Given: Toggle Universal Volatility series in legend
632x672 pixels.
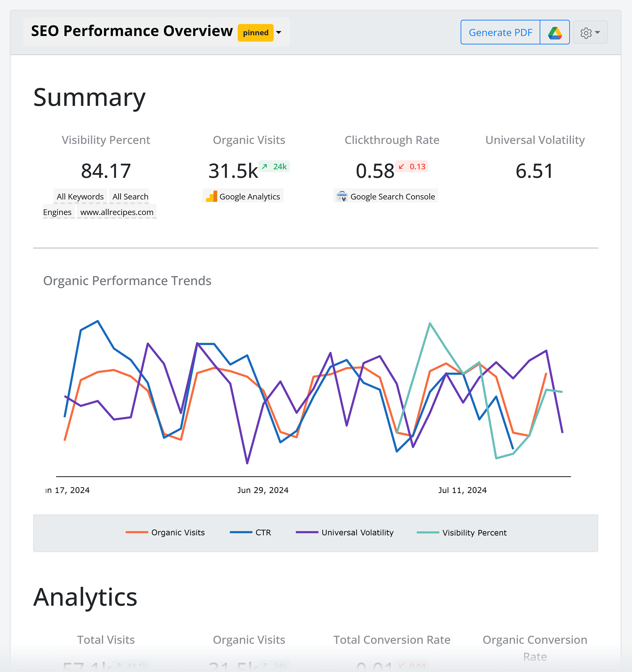Looking at the screenshot, I should 345,532.
